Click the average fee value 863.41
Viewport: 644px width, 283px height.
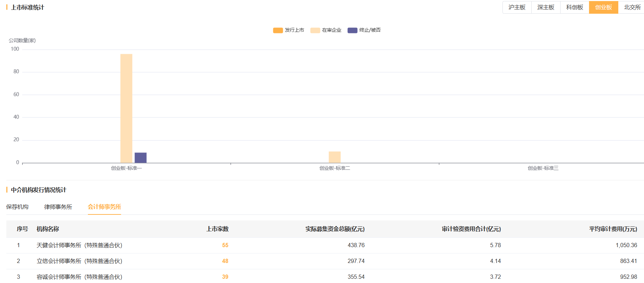click(629, 261)
